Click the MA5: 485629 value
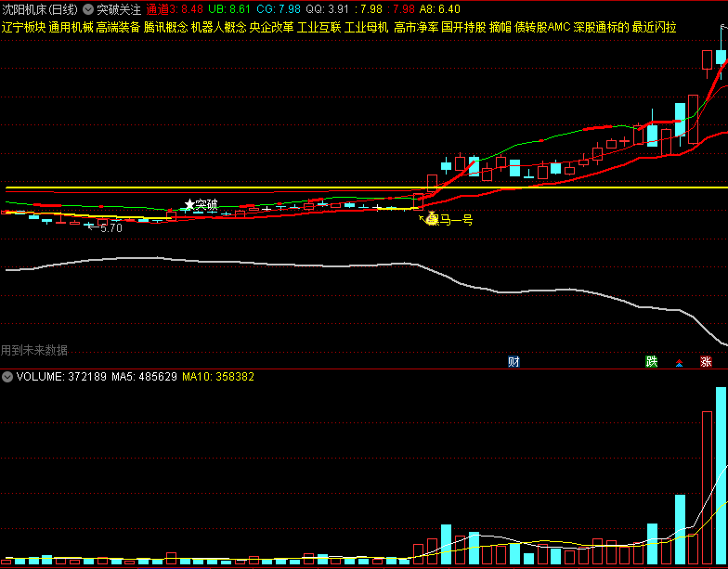The width and height of the screenshot is (728, 569). [x=145, y=377]
